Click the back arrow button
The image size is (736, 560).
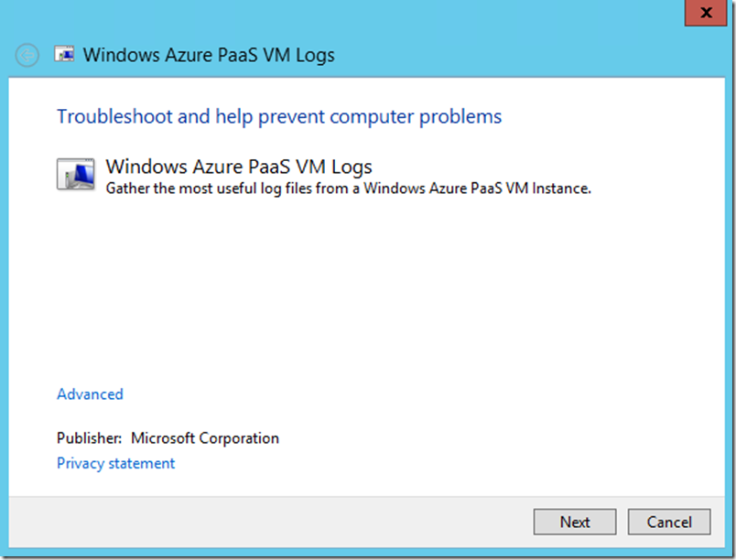coord(27,55)
